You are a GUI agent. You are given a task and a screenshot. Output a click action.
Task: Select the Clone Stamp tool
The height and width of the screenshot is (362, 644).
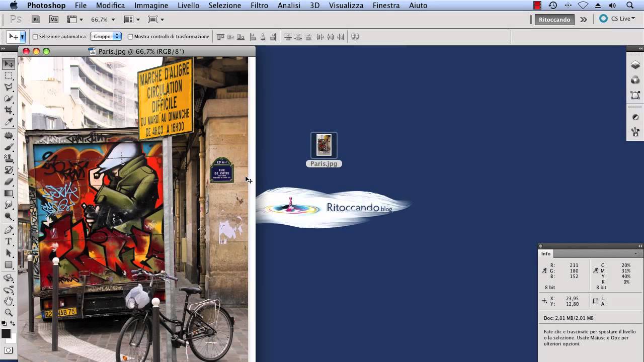9,159
